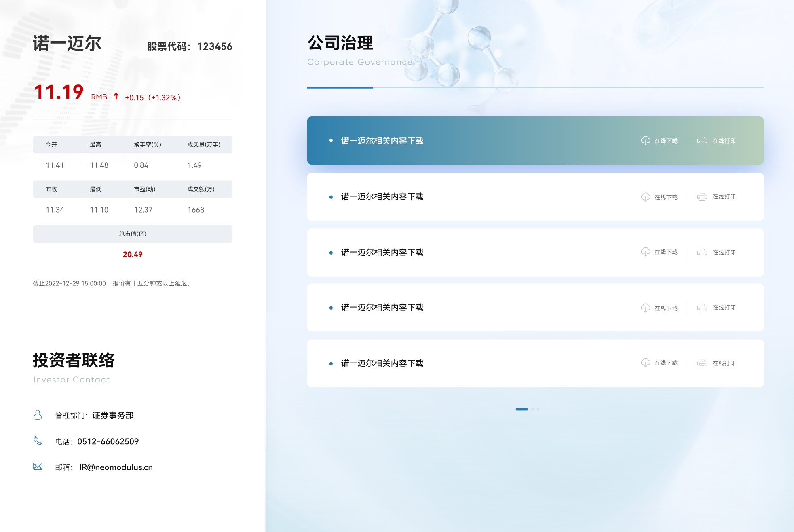The image size is (794, 532).
Task: Click the 最低 column header
Action: [x=95, y=189]
